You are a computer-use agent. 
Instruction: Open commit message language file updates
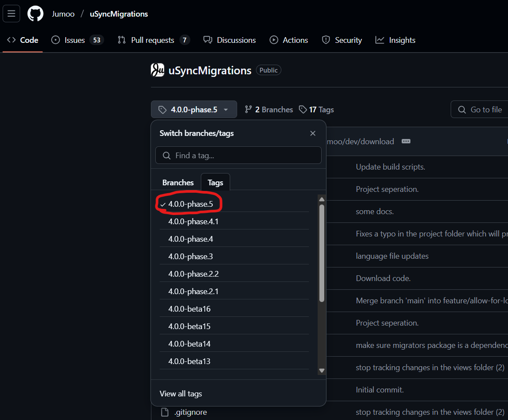coord(392,256)
